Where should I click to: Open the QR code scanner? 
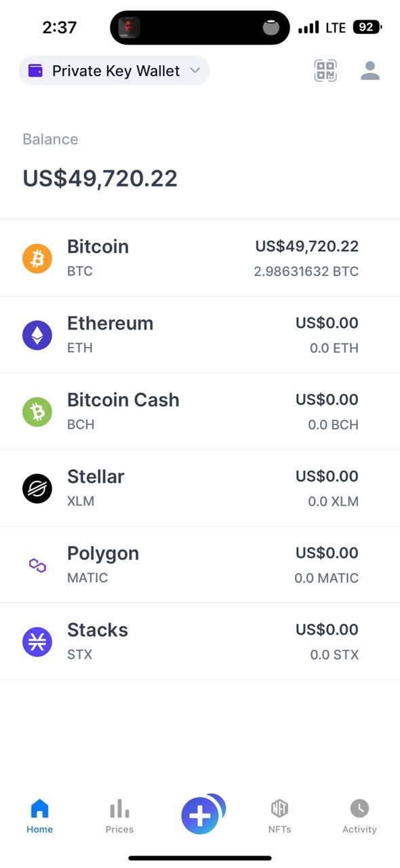pyautogui.click(x=325, y=71)
